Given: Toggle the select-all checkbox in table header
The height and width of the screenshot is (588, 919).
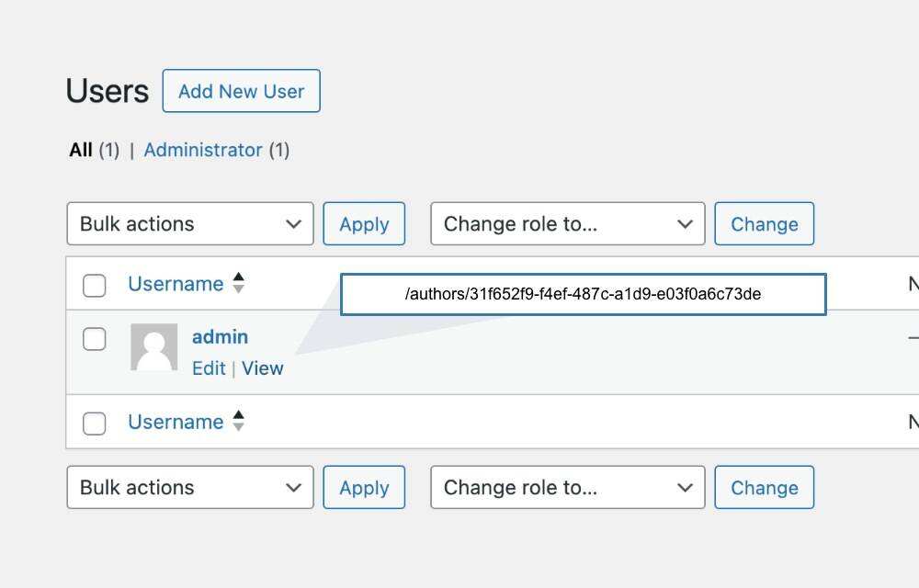Looking at the screenshot, I should pos(95,285).
